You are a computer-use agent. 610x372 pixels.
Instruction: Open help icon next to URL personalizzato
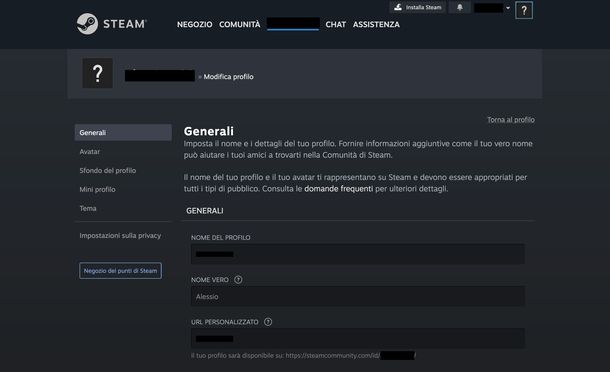(x=268, y=322)
